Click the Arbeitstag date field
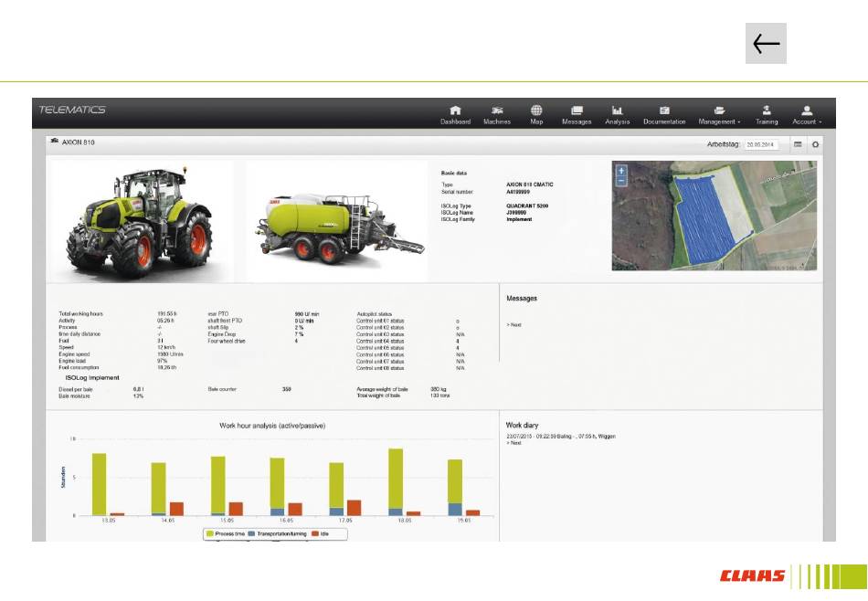This screenshot has width=868, height=601. coord(762,144)
